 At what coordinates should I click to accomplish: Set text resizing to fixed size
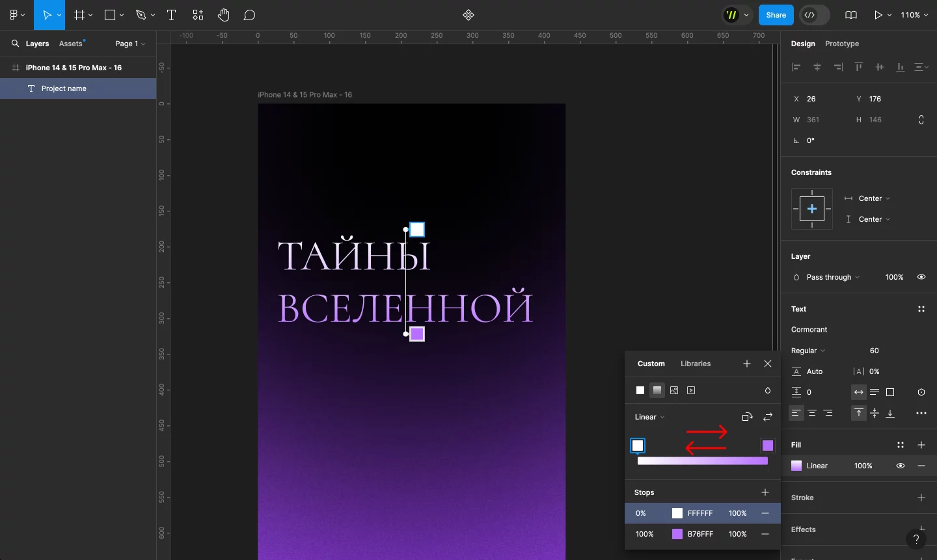pos(890,392)
